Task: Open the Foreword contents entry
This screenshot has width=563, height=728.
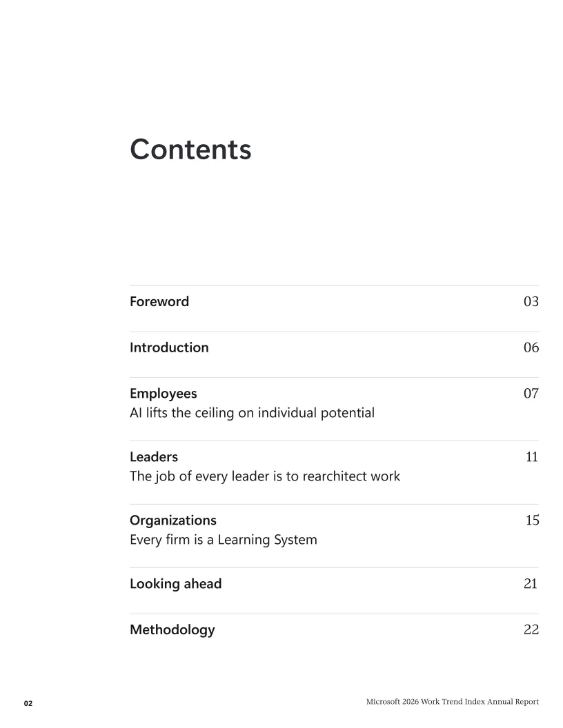Action: click(x=159, y=301)
